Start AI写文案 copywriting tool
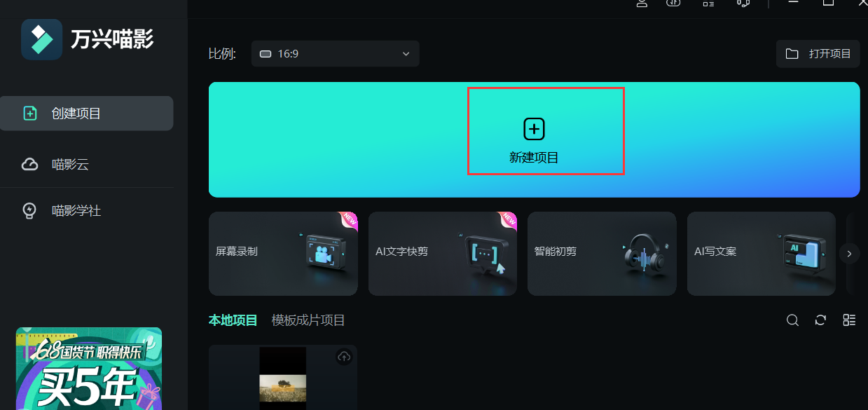Viewport: 868px width, 410px height. coord(761,254)
